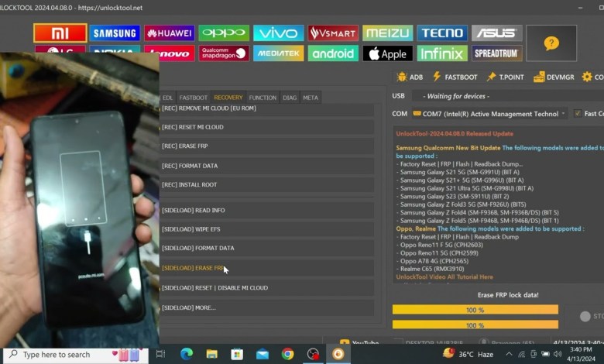This screenshot has width=604, height=364.
Task: Select the OPPO brand icon
Action: coord(224,33)
